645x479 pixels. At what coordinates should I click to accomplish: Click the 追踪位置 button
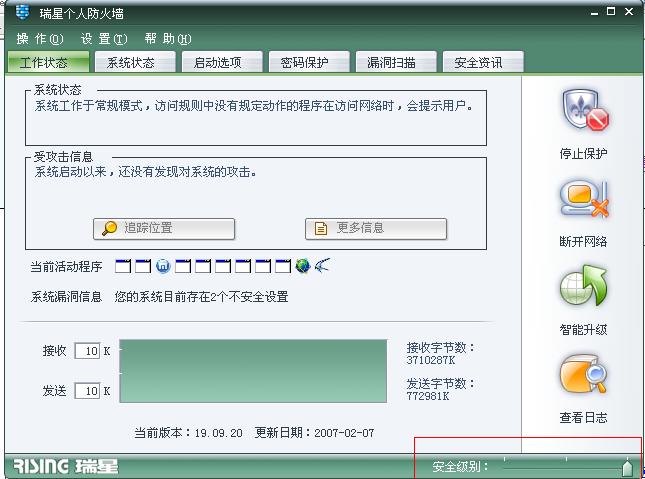pos(164,229)
